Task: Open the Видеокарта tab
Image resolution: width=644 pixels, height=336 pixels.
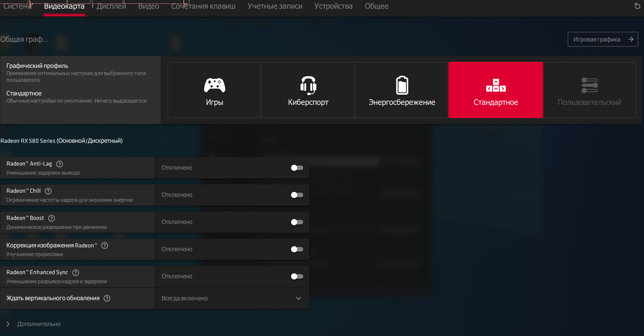Action: pos(64,6)
